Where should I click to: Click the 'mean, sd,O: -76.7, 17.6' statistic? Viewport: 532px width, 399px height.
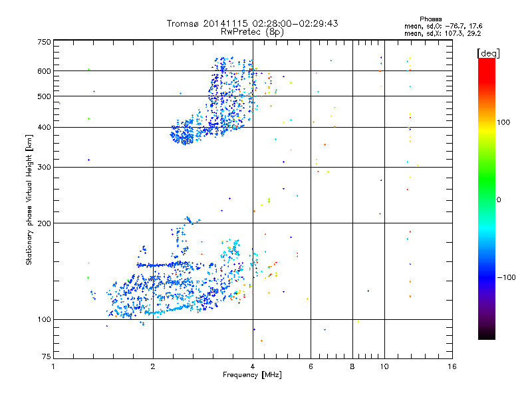coord(443,26)
